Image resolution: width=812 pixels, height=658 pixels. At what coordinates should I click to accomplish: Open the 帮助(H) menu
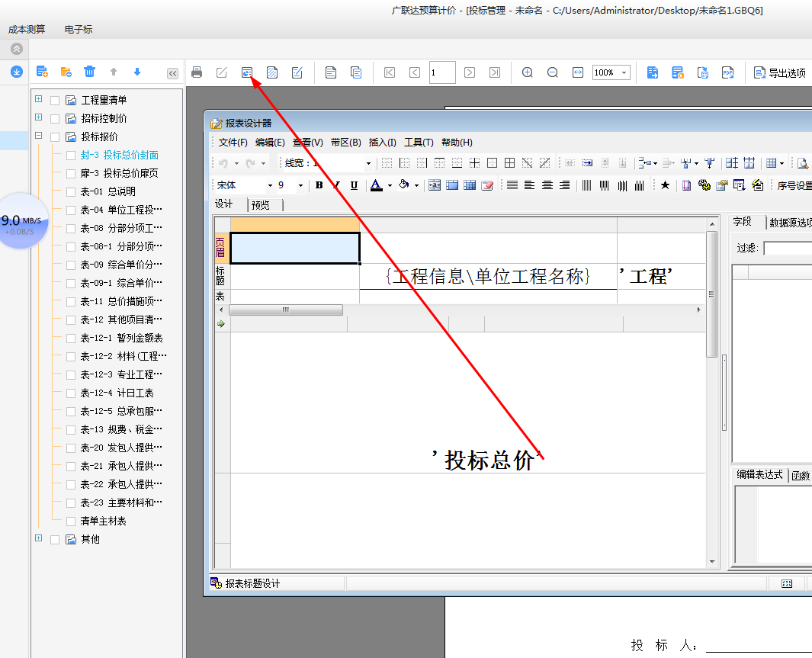456,143
